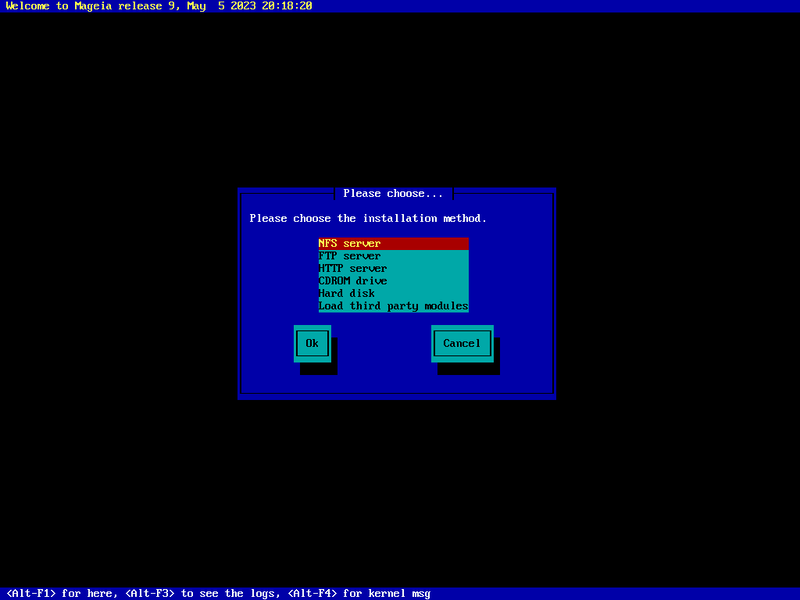Click the 'Please choose the installation method.' prompt
The width and height of the screenshot is (800, 600).
coord(368,218)
